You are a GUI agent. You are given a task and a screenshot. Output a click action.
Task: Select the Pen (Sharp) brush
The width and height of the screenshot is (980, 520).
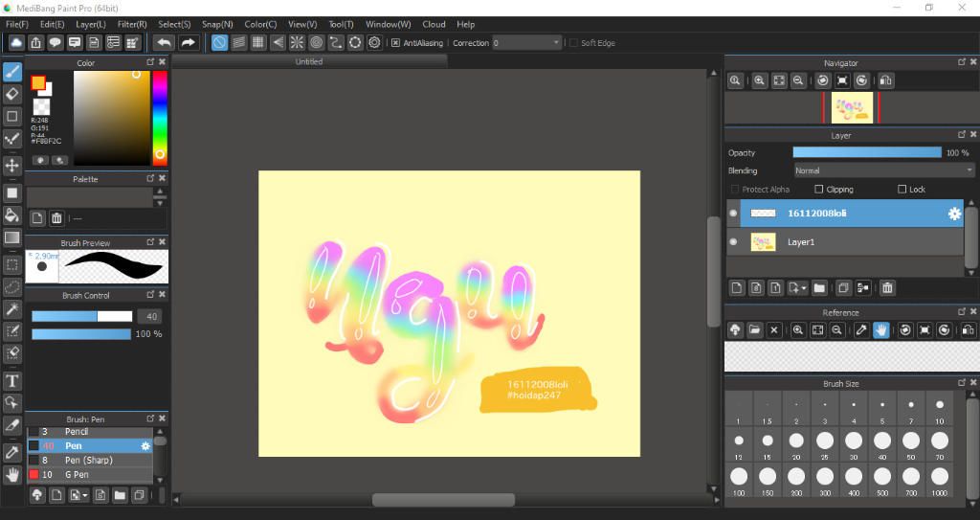pos(89,460)
